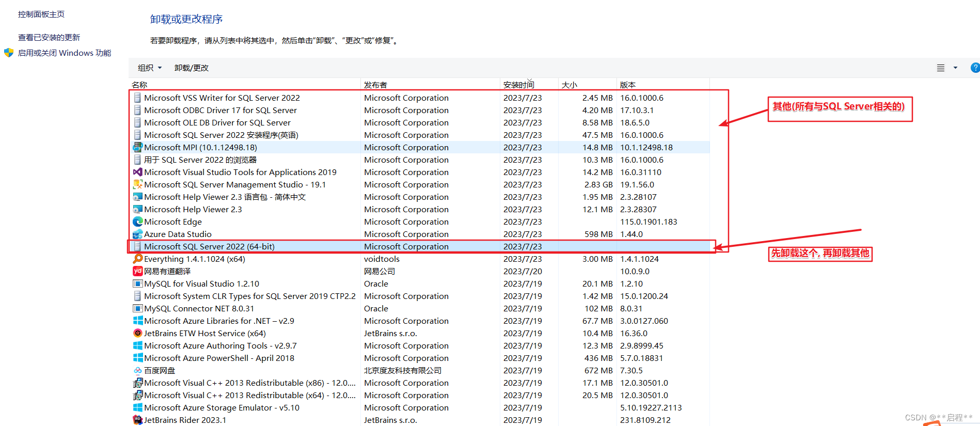Image resolution: width=980 pixels, height=426 pixels.
Task: Click version 5.10.19227.2113 cell
Action: (651, 407)
